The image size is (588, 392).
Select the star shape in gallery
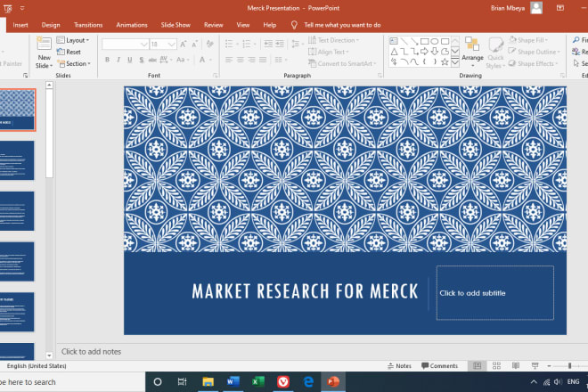445,61
